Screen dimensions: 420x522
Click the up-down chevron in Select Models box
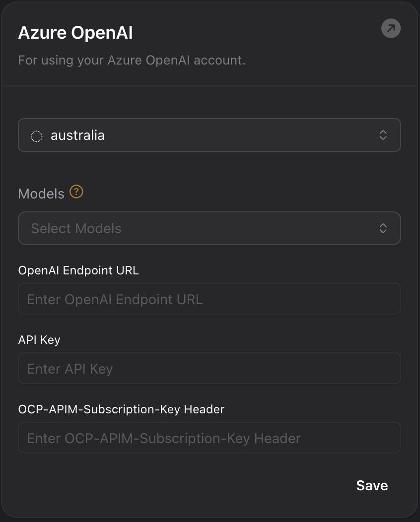[x=383, y=228]
